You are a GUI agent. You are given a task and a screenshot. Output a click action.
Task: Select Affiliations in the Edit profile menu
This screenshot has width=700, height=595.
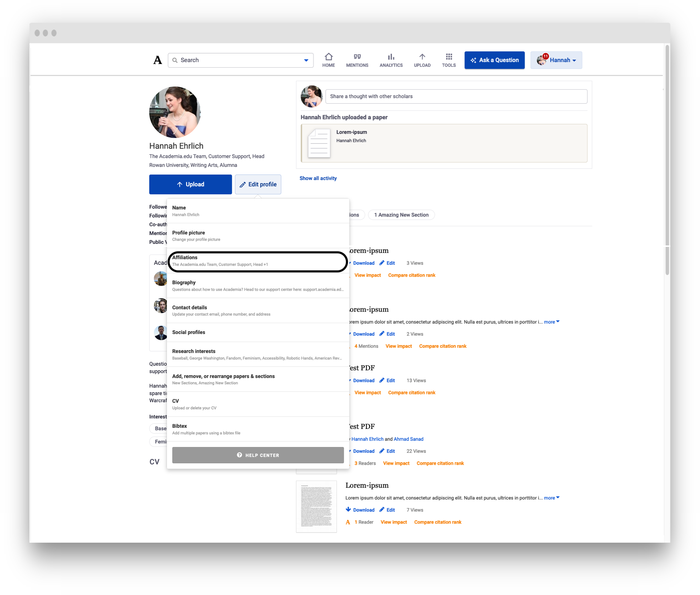click(257, 261)
